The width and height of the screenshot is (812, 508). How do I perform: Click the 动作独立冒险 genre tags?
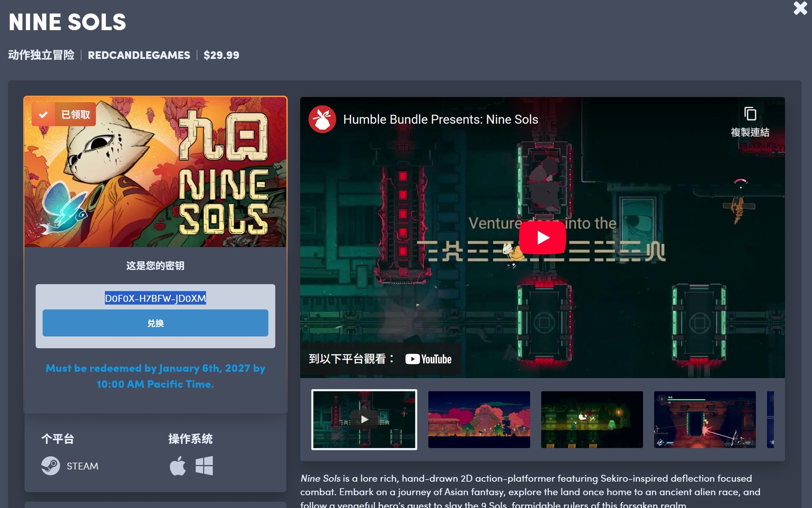[41, 55]
